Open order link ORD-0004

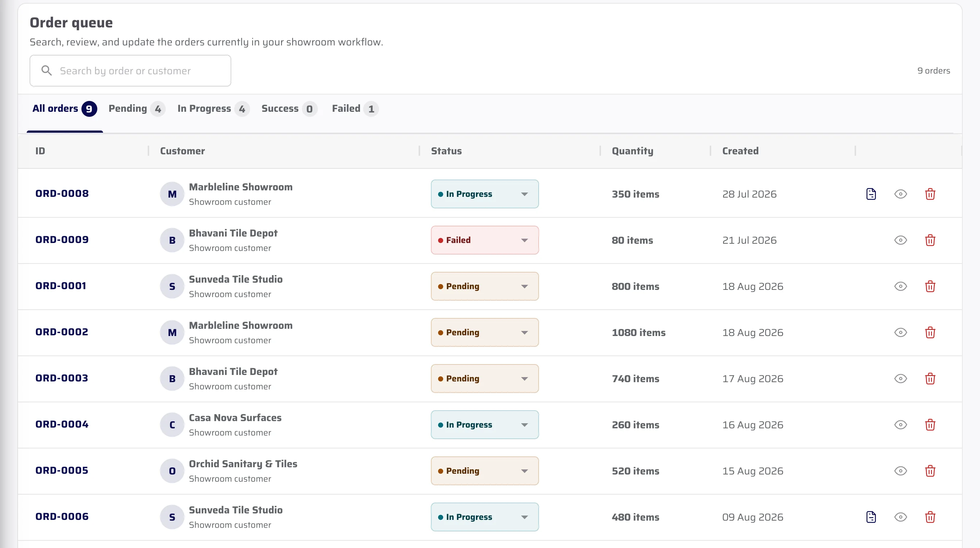pos(62,424)
